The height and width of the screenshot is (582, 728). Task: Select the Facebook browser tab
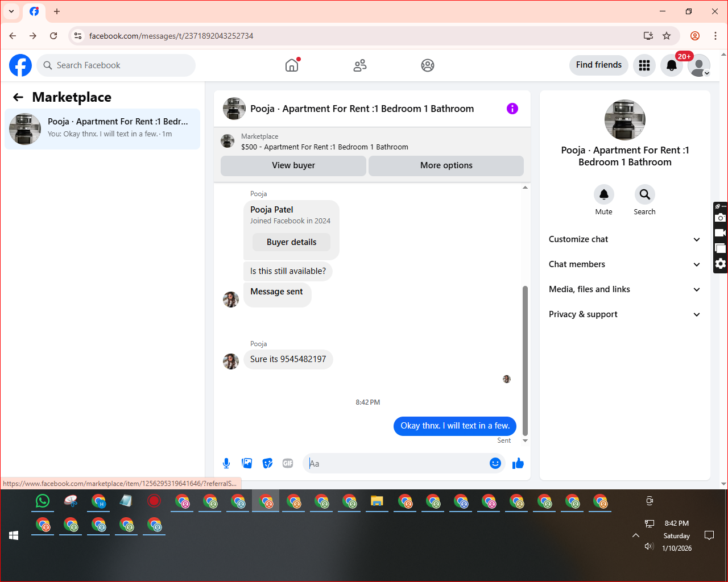click(34, 11)
